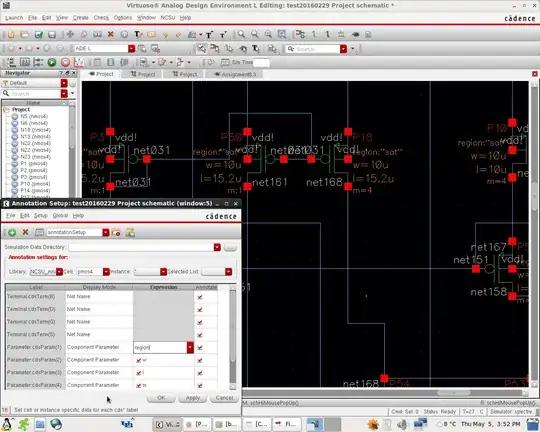This screenshot has height=432, width=540.
Task: Click the Zoom to Fit icon
Action: click(268, 34)
